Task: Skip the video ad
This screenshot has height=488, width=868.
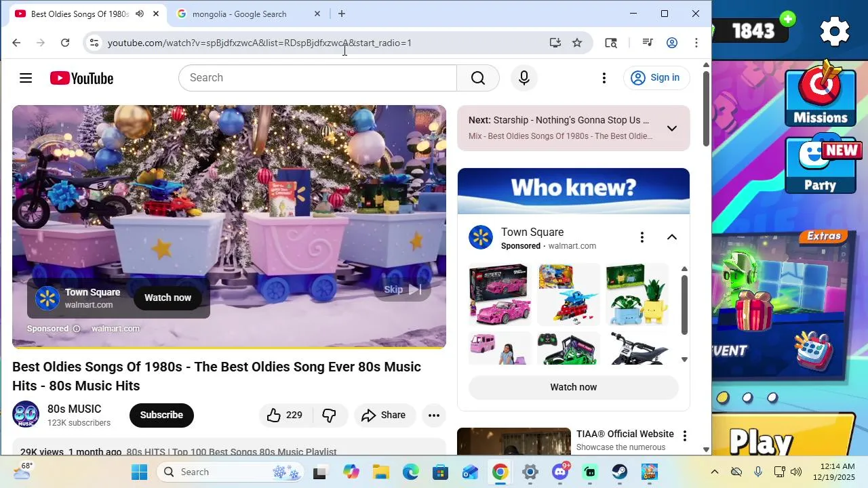Action: tap(403, 289)
